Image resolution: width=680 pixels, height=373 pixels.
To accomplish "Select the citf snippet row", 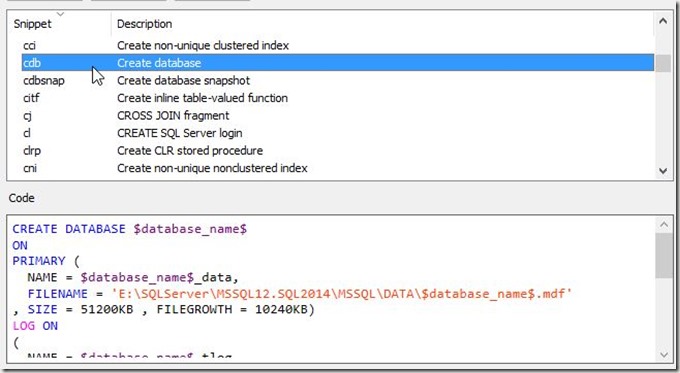I will coord(337,98).
